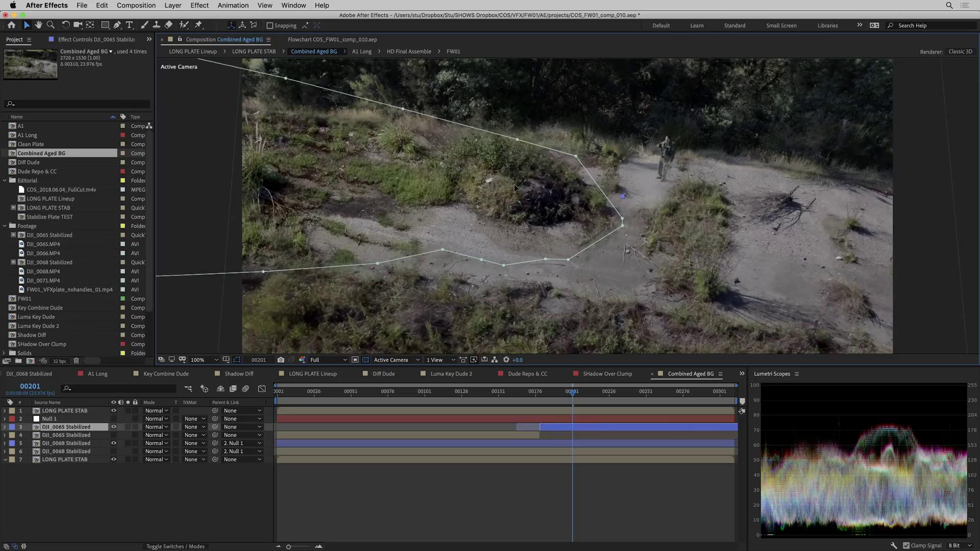Image resolution: width=980 pixels, height=551 pixels.
Task: Select the Eraser tool
Action: pyautogui.click(x=168, y=25)
